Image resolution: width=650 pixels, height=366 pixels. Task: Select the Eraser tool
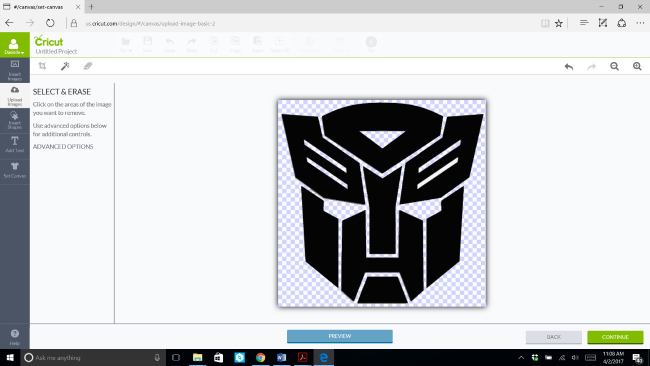pos(87,66)
